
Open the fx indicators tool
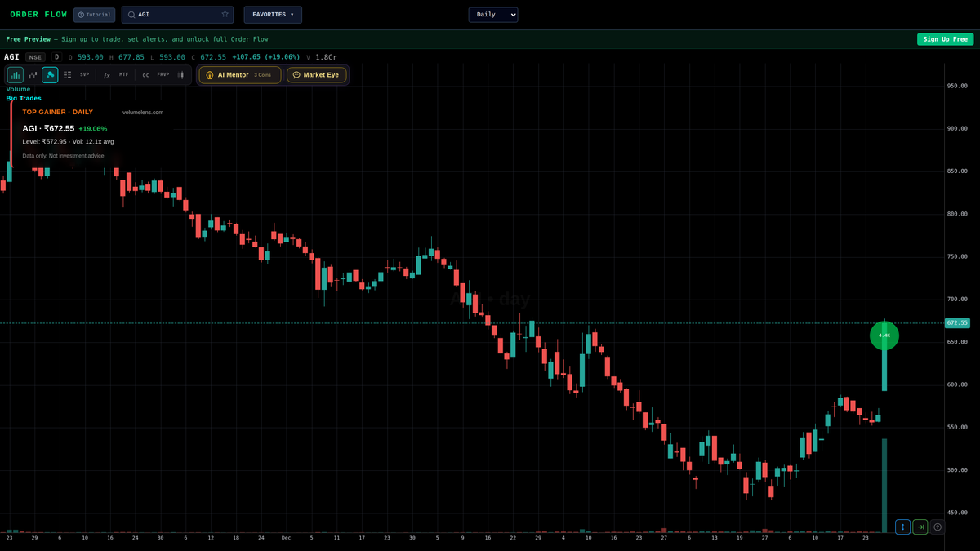click(x=107, y=75)
